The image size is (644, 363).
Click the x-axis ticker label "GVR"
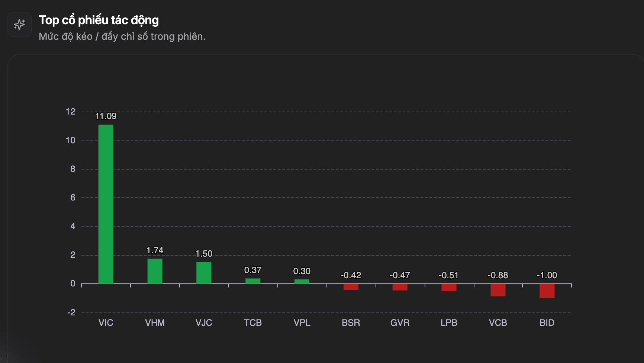[x=400, y=323]
